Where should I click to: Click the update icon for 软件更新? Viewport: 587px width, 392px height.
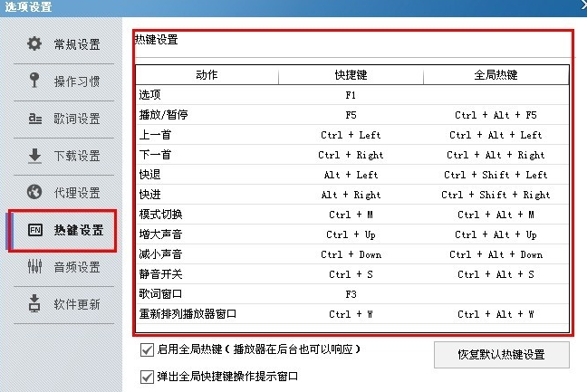[35, 303]
